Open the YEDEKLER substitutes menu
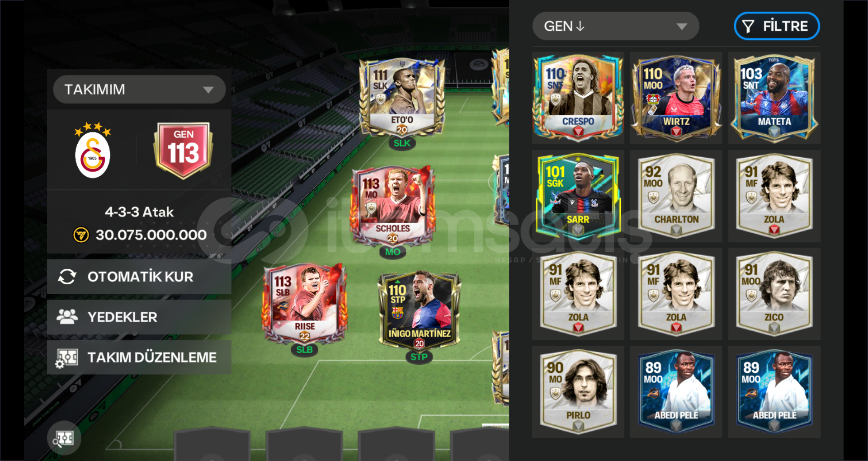868x461 pixels. 139,317
